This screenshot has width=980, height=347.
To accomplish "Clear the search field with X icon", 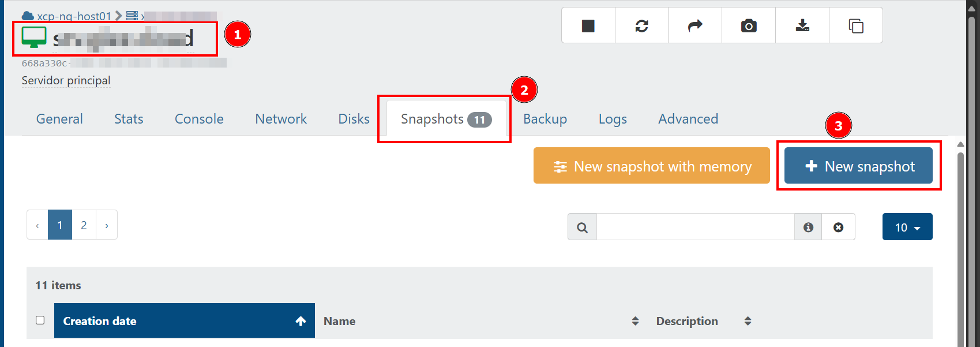I will pyautogui.click(x=839, y=227).
